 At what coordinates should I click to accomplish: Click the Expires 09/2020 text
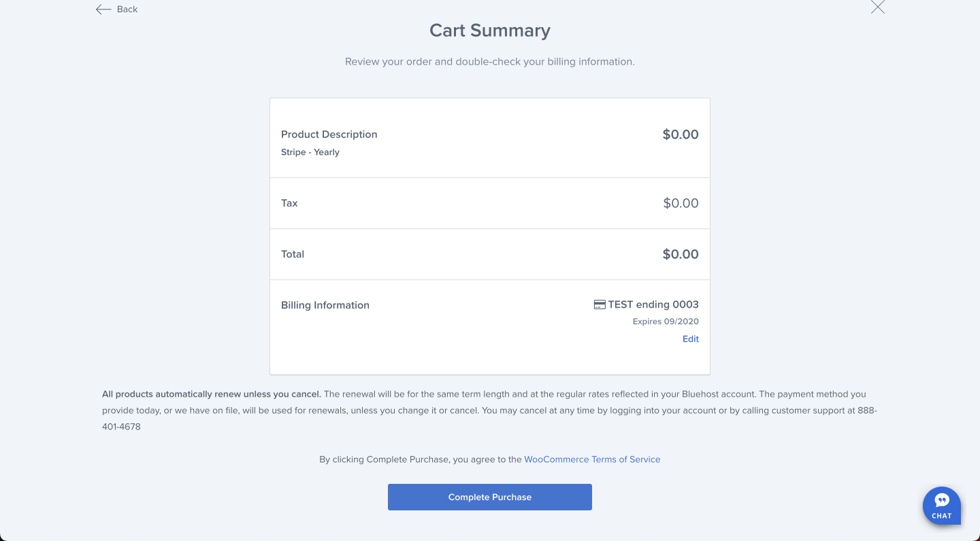pyautogui.click(x=666, y=321)
